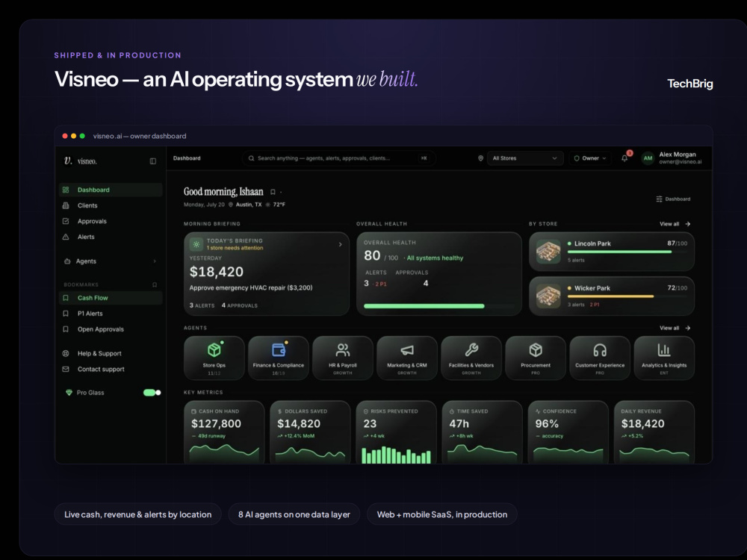747x560 pixels.
Task: Open the Procurement agent
Action: pos(536,358)
